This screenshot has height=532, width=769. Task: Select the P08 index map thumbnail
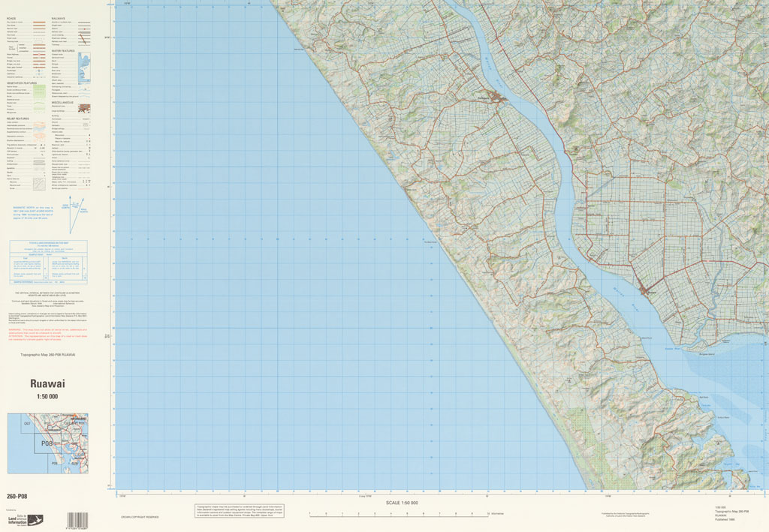click(48, 443)
